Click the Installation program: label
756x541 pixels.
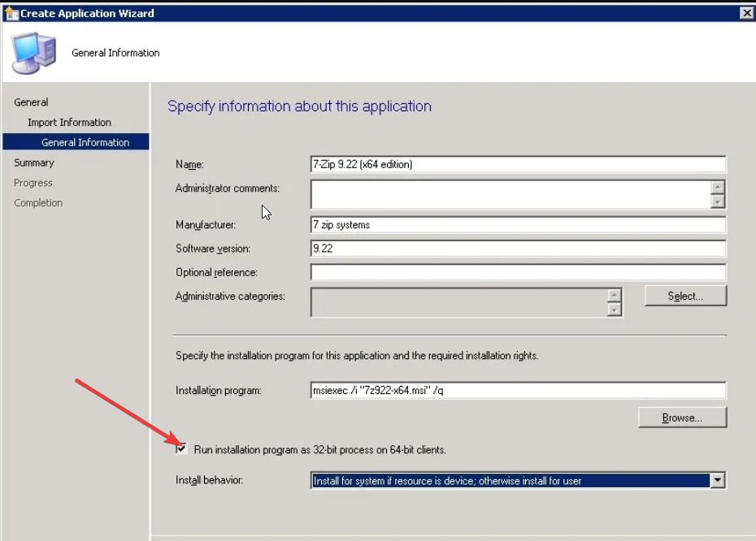tap(219, 391)
